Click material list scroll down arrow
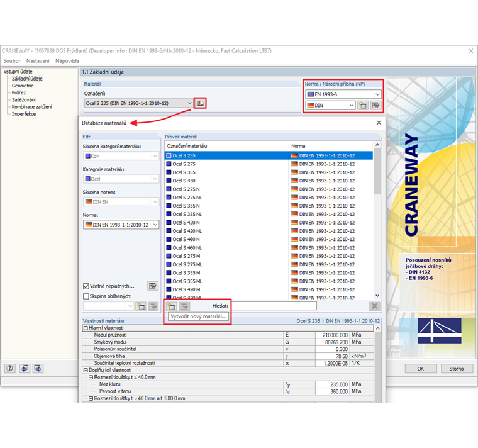Viewport: 478px width, 448px height. tap(377, 296)
